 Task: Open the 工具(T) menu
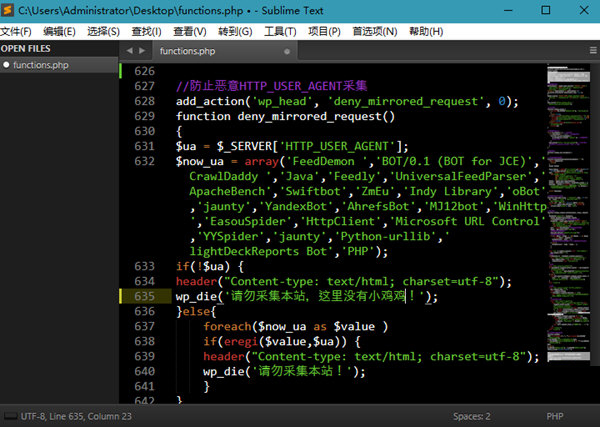pos(280,31)
